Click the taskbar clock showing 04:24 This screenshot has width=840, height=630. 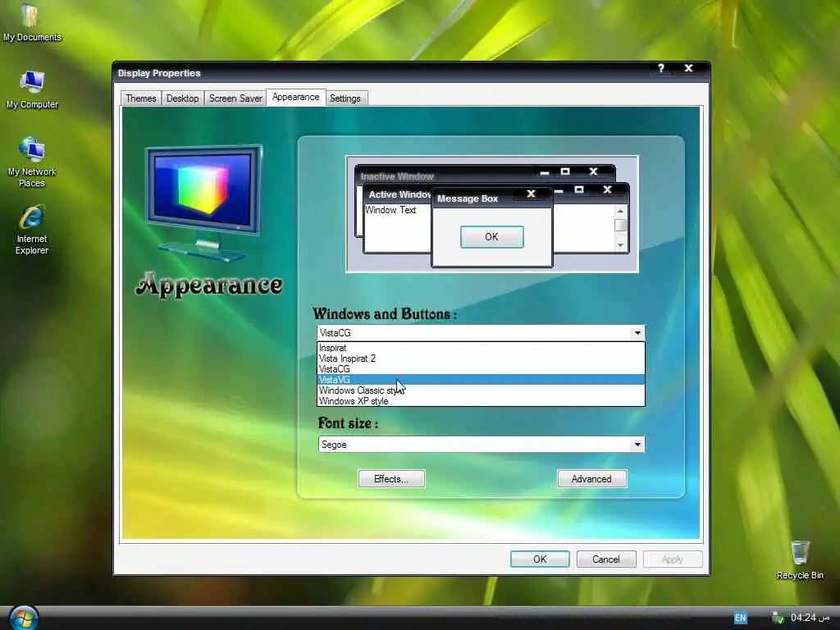point(810,618)
